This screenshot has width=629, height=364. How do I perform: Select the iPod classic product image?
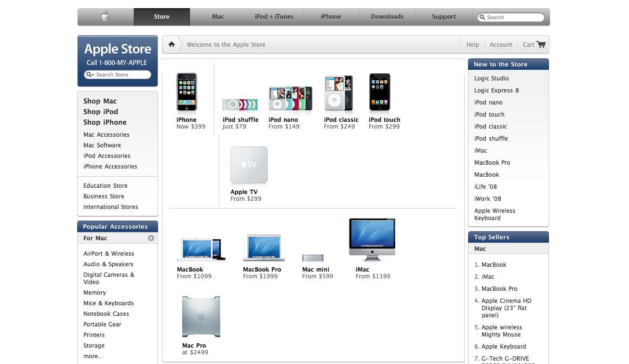click(339, 93)
